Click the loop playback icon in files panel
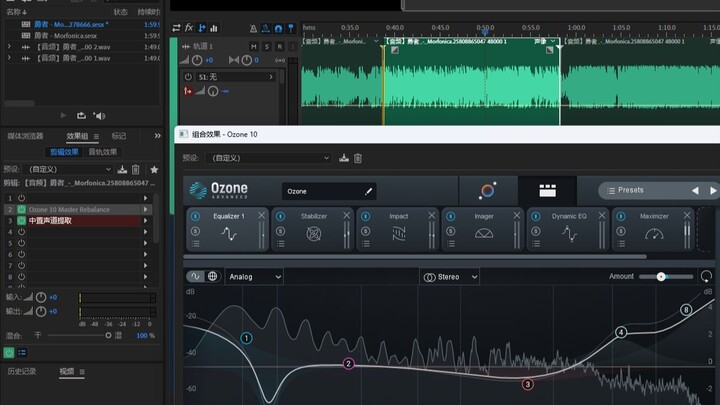This screenshot has height=405, width=720. [81, 116]
